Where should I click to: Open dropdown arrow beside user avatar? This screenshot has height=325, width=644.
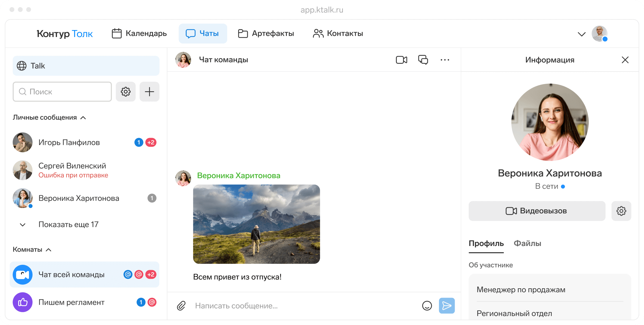[581, 34]
